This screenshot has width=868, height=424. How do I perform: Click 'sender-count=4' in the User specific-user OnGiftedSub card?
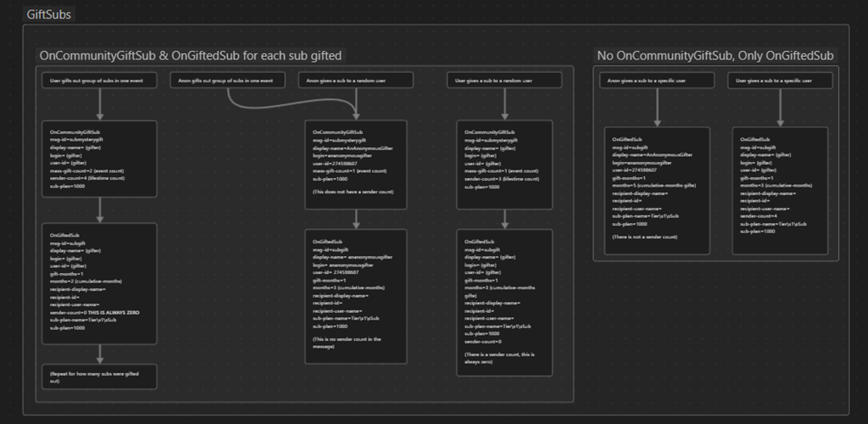click(759, 216)
